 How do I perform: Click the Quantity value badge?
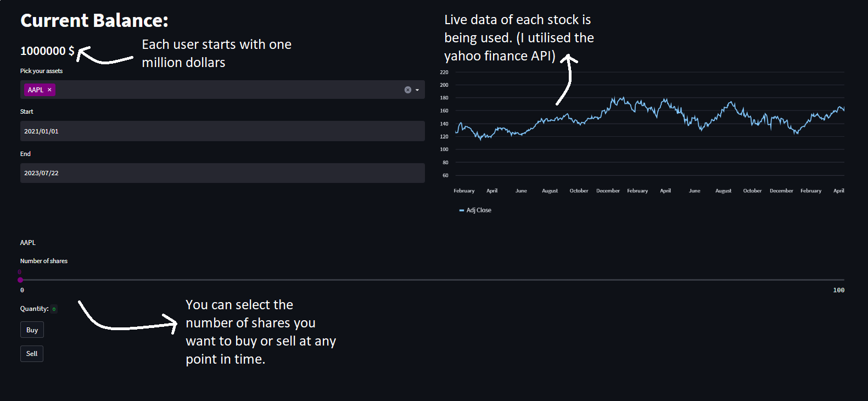54,309
